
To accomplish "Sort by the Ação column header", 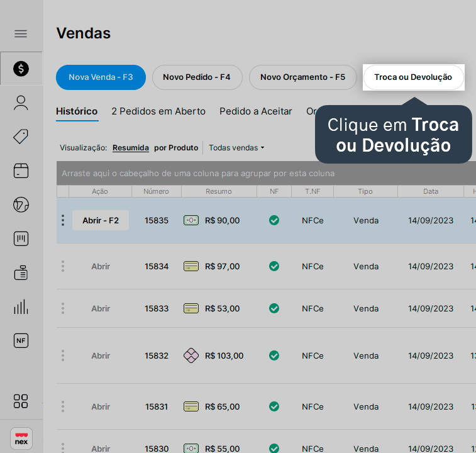I will pyautogui.click(x=100, y=191).
